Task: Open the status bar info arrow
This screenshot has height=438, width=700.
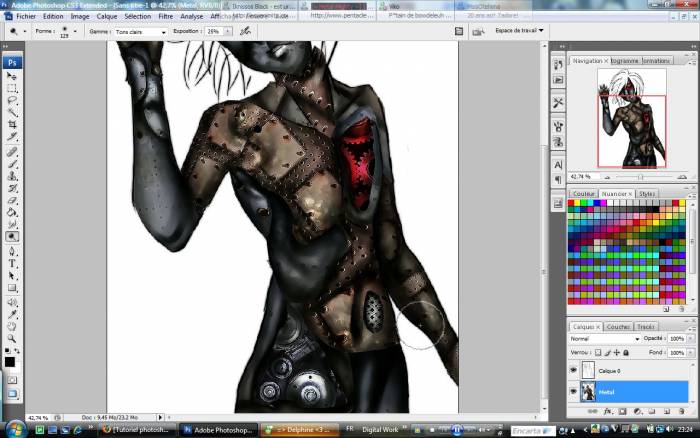Action: [160, 417]
